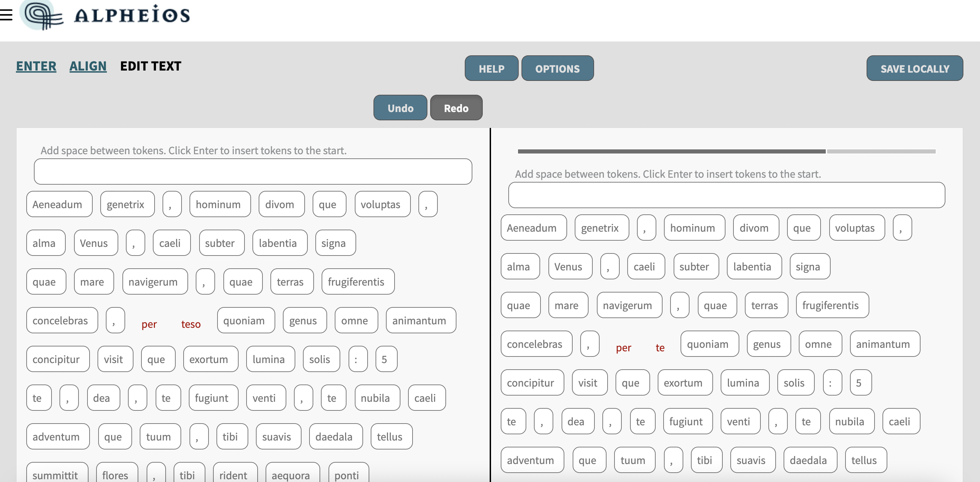Click the left panel token input field
The image size is (980, 482).
coord(253,172)
